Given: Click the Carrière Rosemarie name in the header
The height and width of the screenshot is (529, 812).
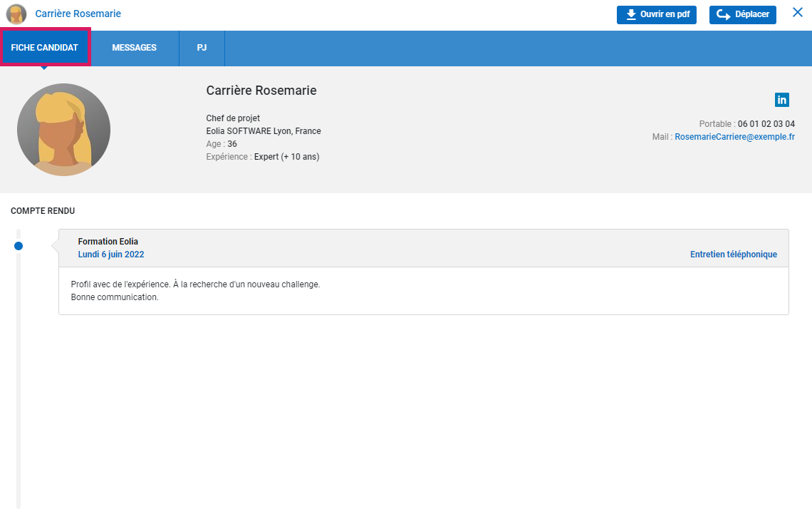Looking at the screenshot, I should (x=78, y=14).
